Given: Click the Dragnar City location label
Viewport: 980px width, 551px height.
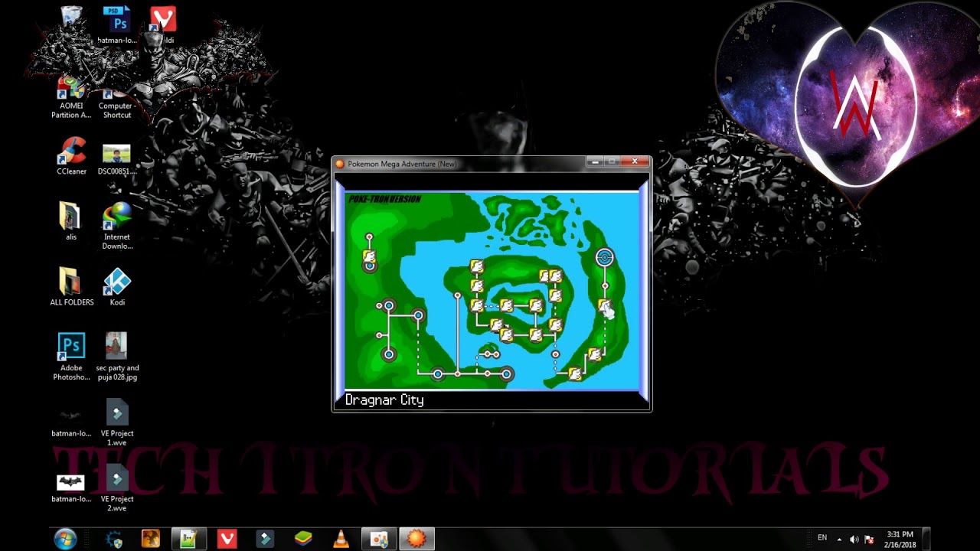Looking at the screenshot, I should 384,399.
